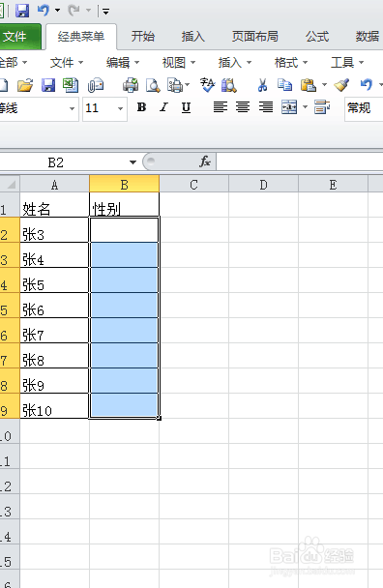The width and height of the screenshot is (383, 588).
Task: Toggle Bold formatting
Action: tap(141, 107)
